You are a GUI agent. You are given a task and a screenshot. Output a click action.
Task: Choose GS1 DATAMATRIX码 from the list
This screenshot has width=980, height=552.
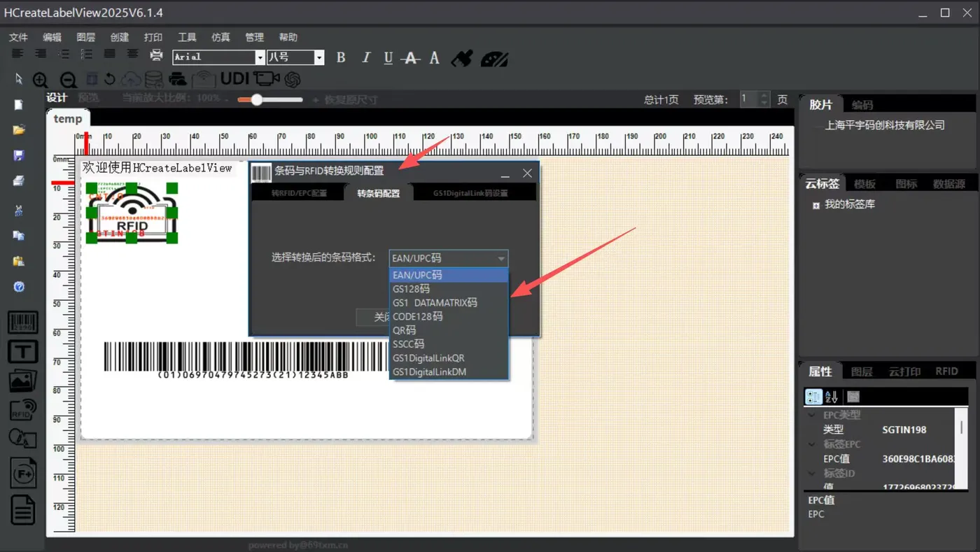tap(449, 303)
